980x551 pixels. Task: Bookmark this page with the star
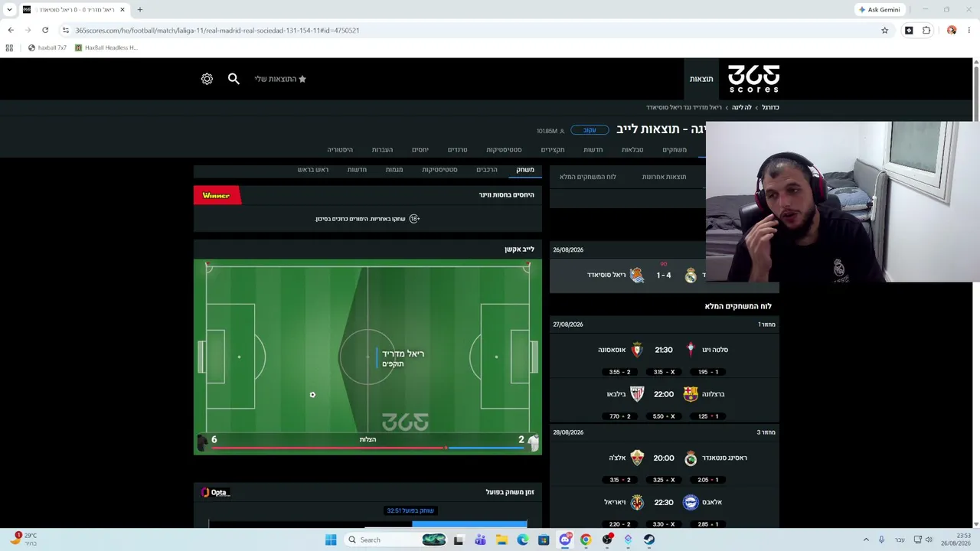pos(884,30)
